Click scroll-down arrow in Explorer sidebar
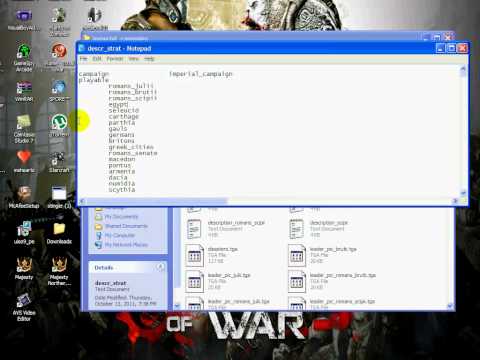Screen dimensions: 480x360 point(177,306)
